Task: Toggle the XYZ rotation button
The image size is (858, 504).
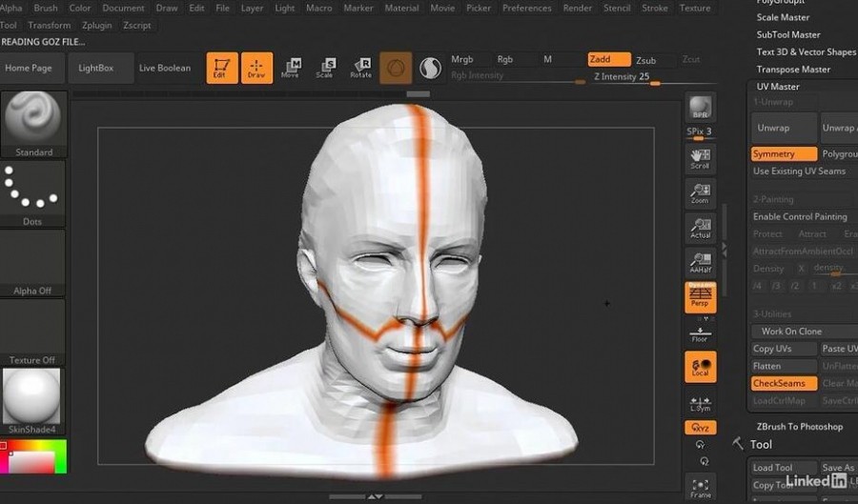Action: [x=701, y=428]
